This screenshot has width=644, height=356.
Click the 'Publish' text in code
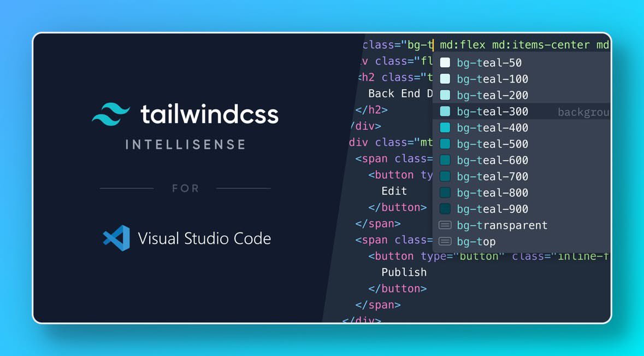point(404,272)
